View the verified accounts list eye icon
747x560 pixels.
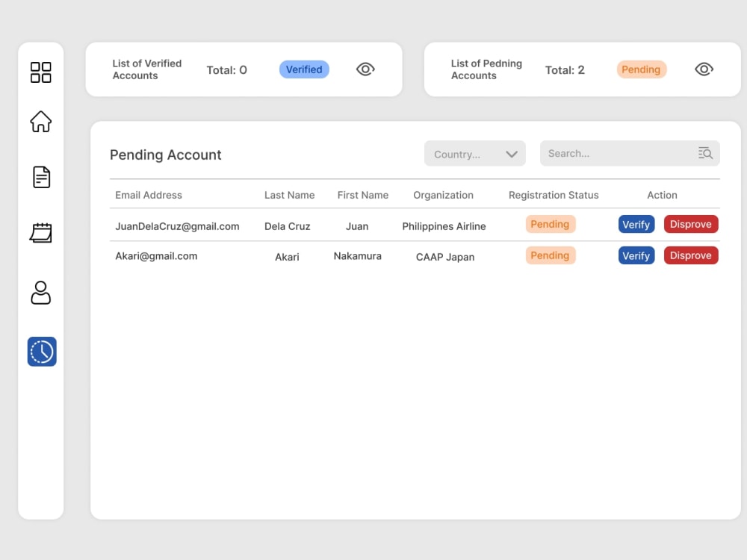[x=365, y=69]
